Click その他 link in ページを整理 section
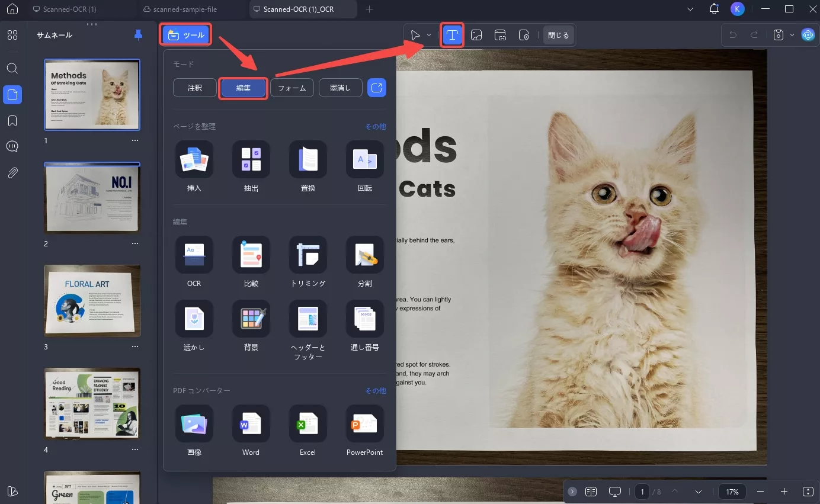Viewport: 820px width, 504px height. click(375, 127)
